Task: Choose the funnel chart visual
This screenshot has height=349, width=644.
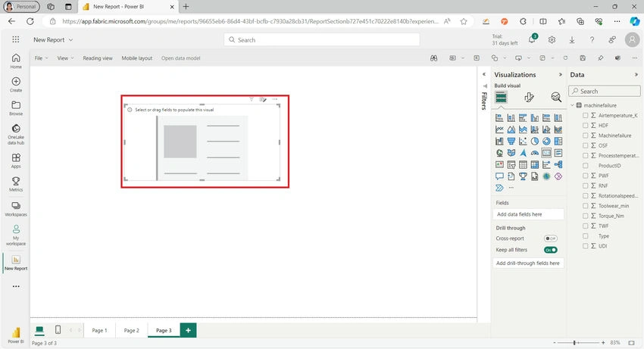Action: pyautogui.click(x=511, y=142)
